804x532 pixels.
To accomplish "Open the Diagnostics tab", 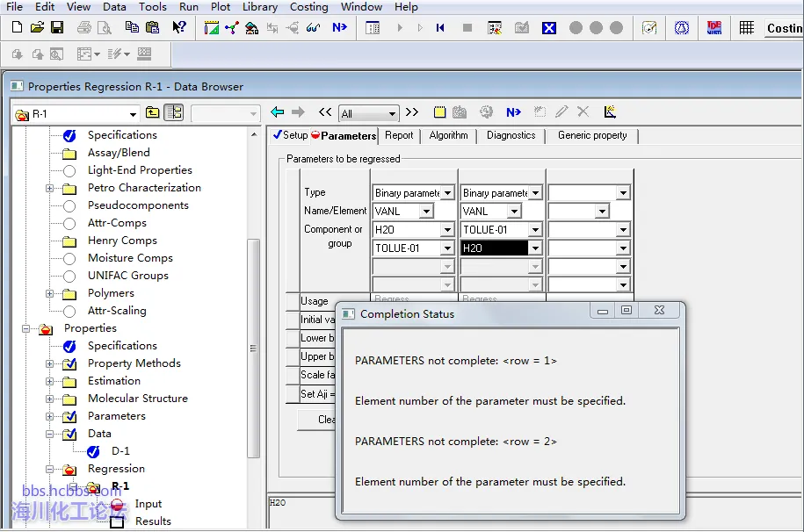I will [x=511, y=135].
